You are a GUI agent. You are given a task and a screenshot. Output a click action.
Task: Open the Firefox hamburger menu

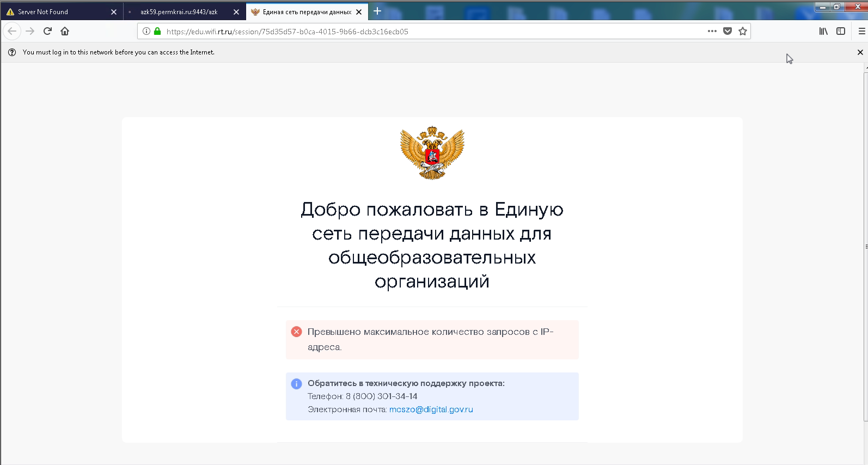[861, 31]
